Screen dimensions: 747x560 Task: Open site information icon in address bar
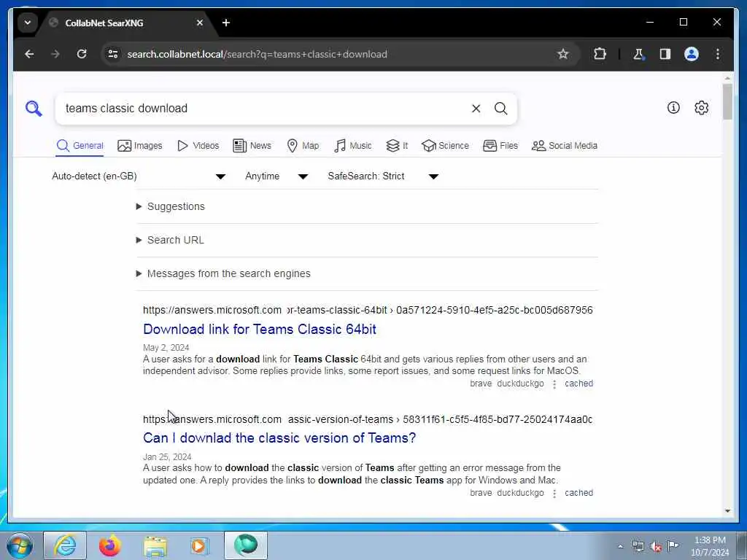[113, 54]
